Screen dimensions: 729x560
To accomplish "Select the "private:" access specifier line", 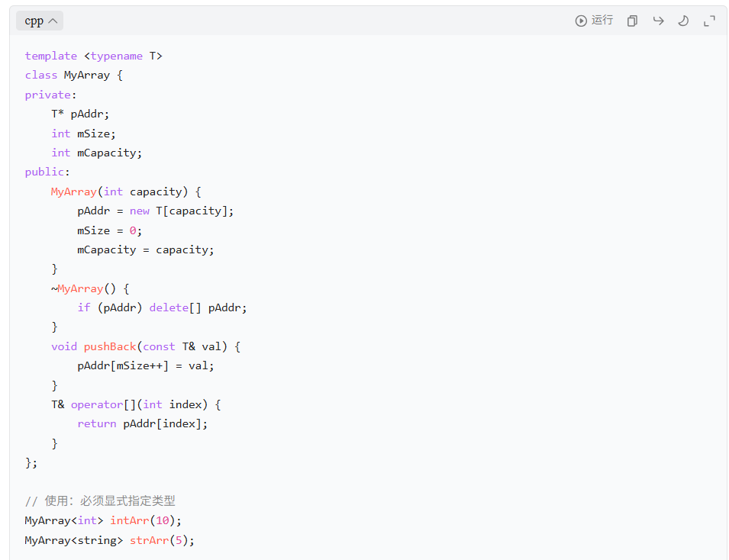I will pos(50,95).
